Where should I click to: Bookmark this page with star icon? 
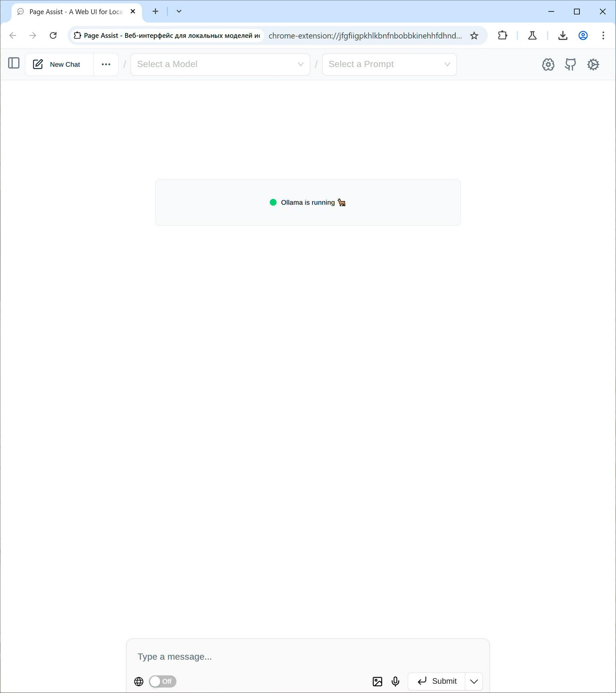[474, 36]
